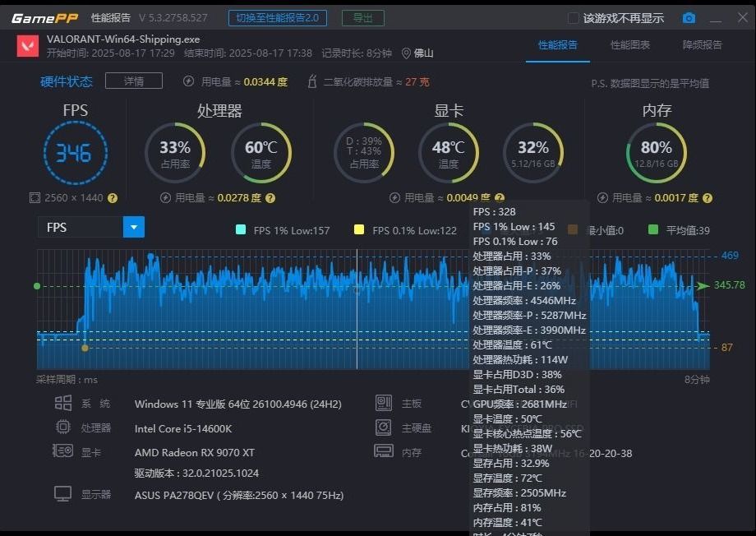Click the 345.78 average value label
756x536 pixels.
[x=729, y=285]
